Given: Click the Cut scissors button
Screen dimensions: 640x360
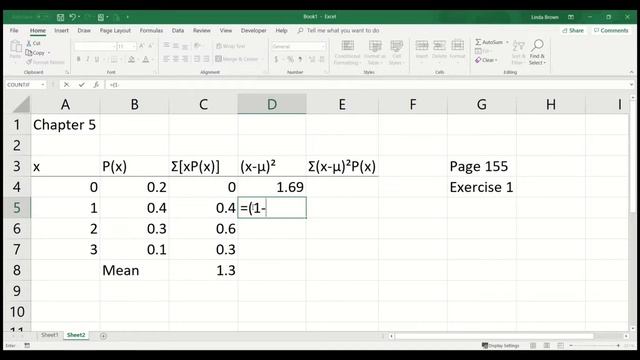Looking at the screenshot, I should 33,43.
